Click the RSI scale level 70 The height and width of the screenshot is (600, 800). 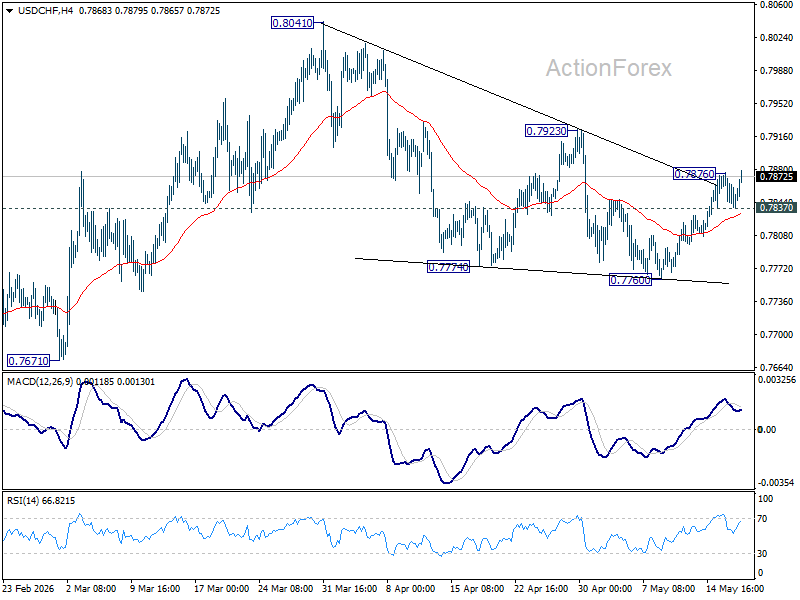point(762,519)
